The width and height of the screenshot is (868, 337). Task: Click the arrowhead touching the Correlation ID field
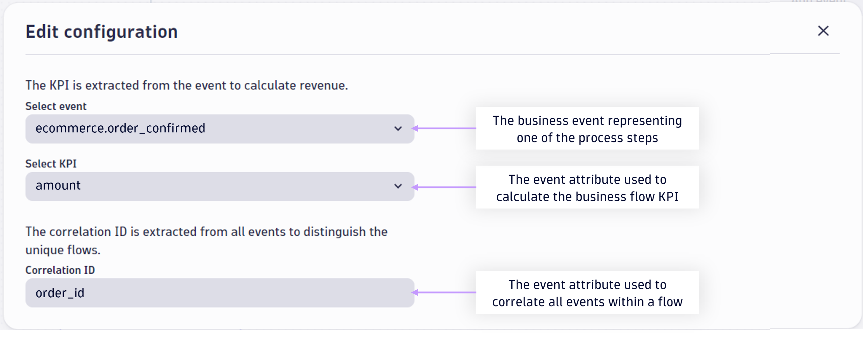(418, 293)
